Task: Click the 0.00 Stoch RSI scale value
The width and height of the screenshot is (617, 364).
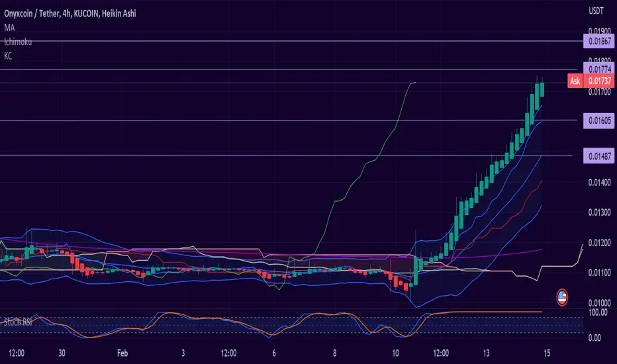Action: [594, 338]
